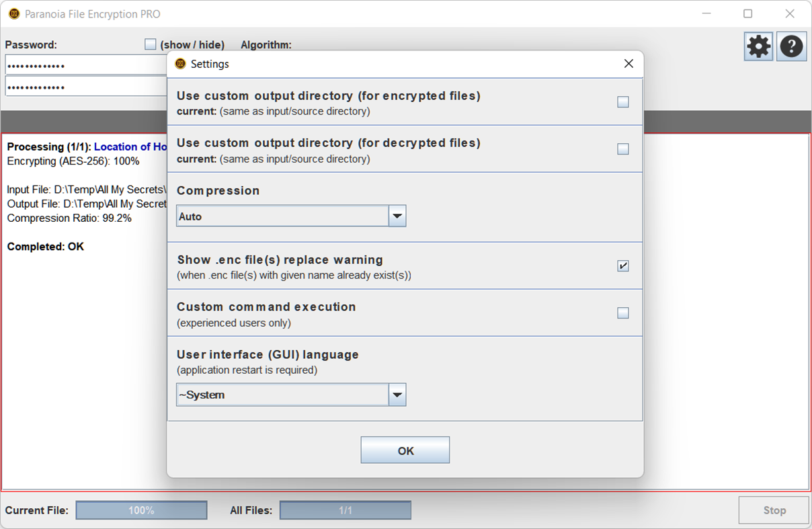The width and height of the screenshot is (812, 529).
Task: Close the Settings dialog
Action: pyautogui.click(x=628, y=63)
